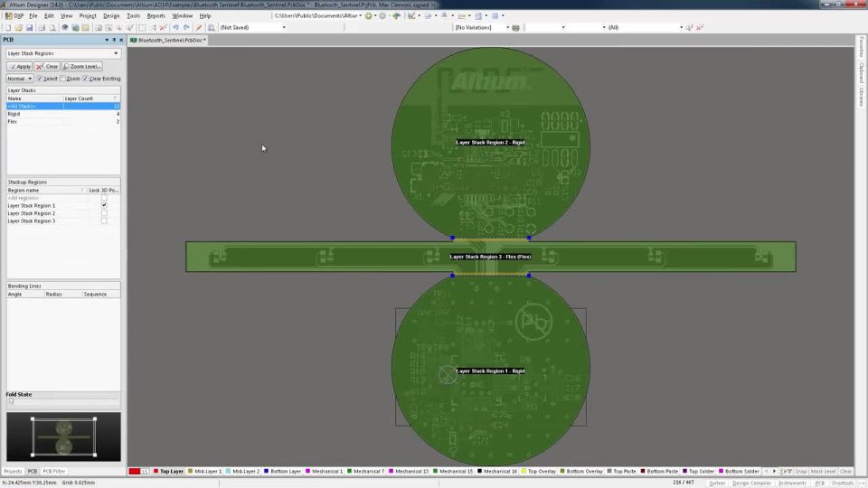Click the red clear filter icon after (All)
868x488 pixels.
coord(700,27)
